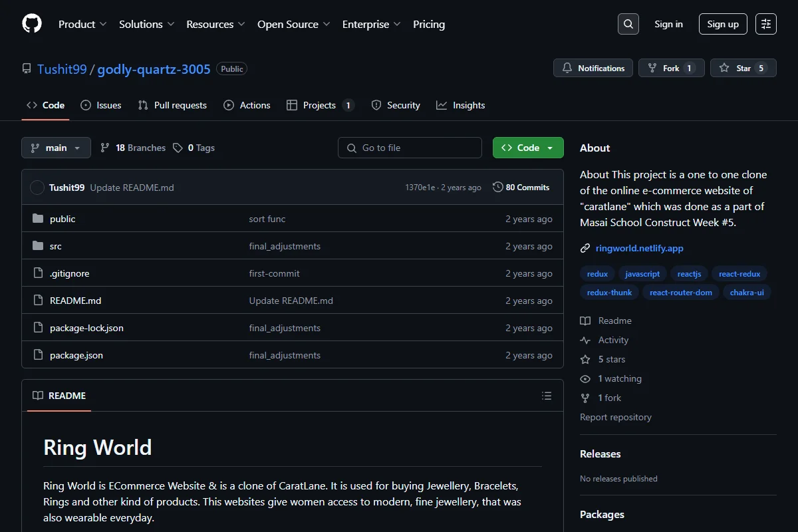Open the Pull requests tab
This screenshot has height=532, width=798.
tap(172, 105)
